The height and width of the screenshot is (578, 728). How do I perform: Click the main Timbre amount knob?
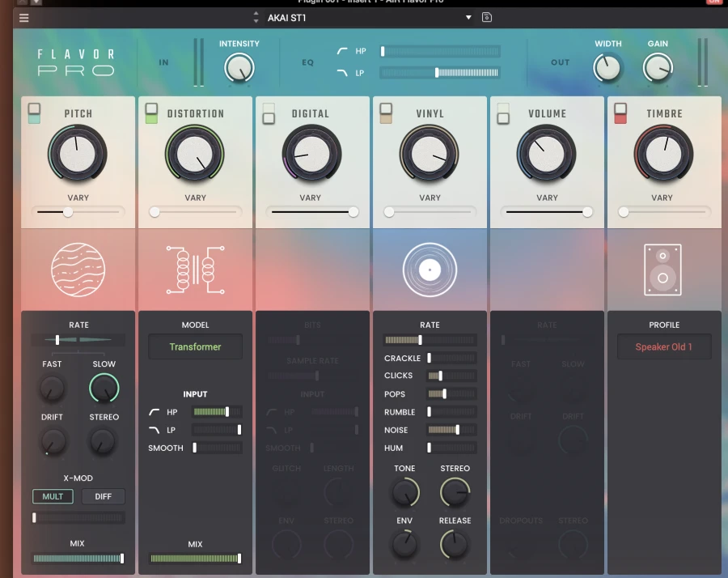664,154
